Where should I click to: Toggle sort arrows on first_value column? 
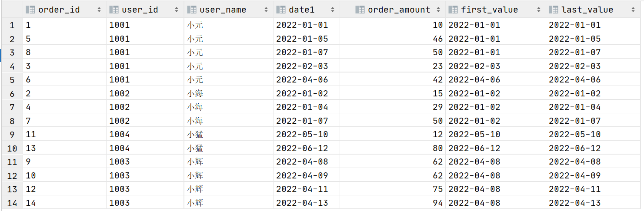click(538, 10)
